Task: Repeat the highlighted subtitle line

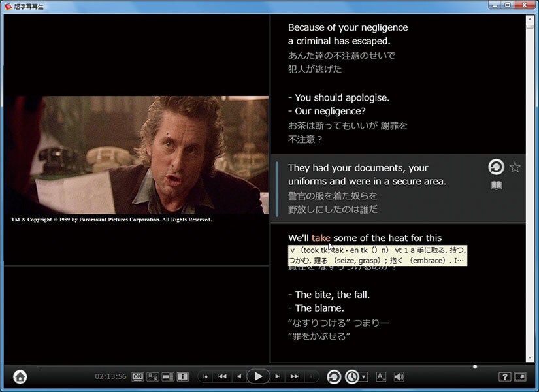Action: click(x=496, y=167)
